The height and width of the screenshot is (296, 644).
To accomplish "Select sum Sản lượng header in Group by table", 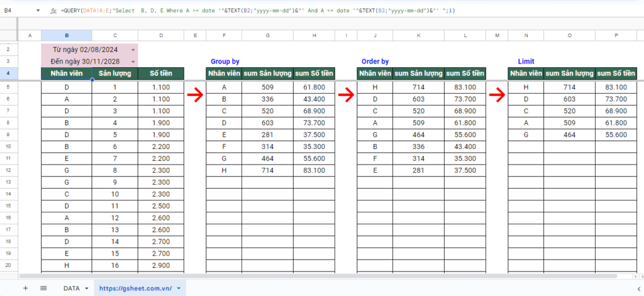I will pos(267,74).
